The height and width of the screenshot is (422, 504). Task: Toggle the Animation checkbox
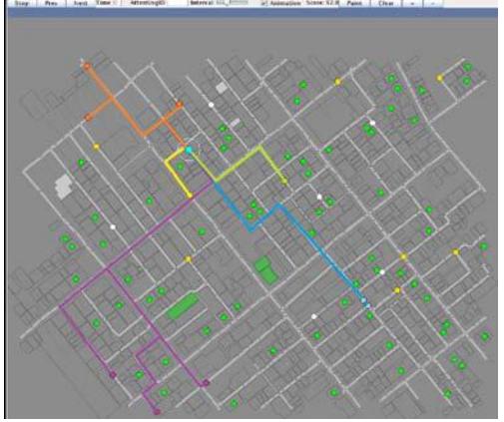[263, 3]
